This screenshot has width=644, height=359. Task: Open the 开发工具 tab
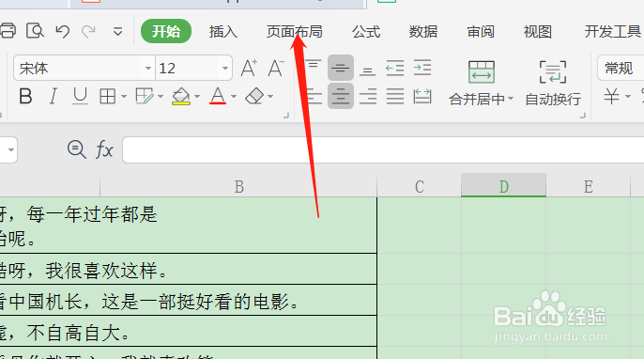point(612,32)
